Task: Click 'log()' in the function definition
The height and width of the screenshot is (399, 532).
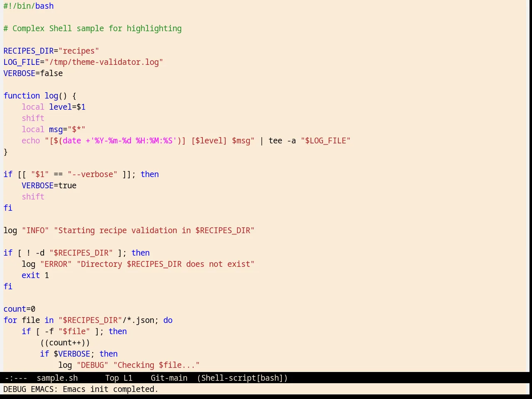Action: point(56,96)
